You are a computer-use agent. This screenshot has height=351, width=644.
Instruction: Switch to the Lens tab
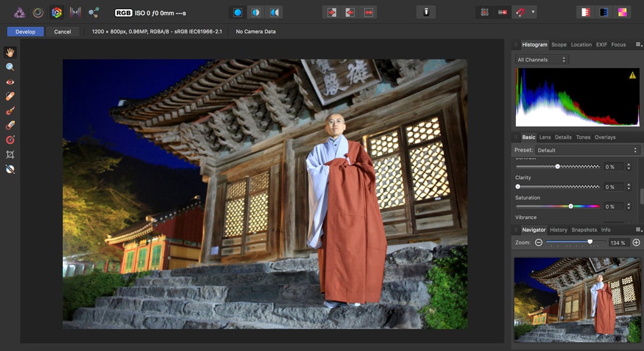(x=545, y=137)
